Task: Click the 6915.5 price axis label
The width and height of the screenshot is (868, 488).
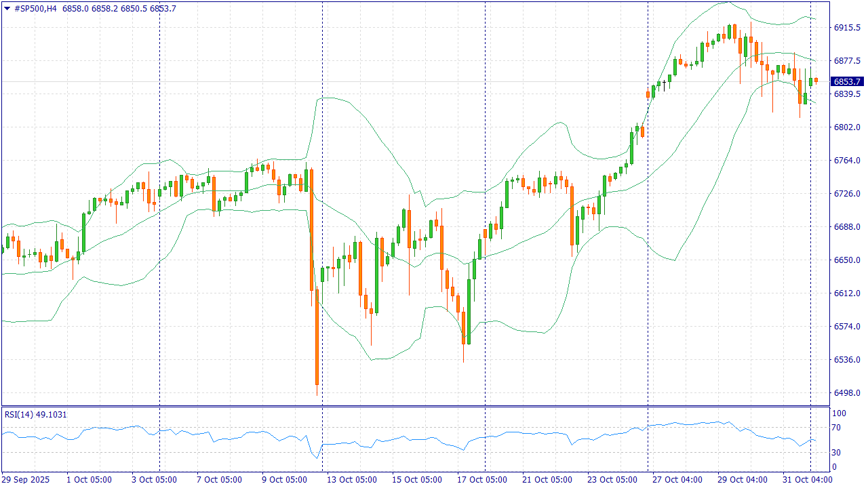Action: (x=847, y=28)
